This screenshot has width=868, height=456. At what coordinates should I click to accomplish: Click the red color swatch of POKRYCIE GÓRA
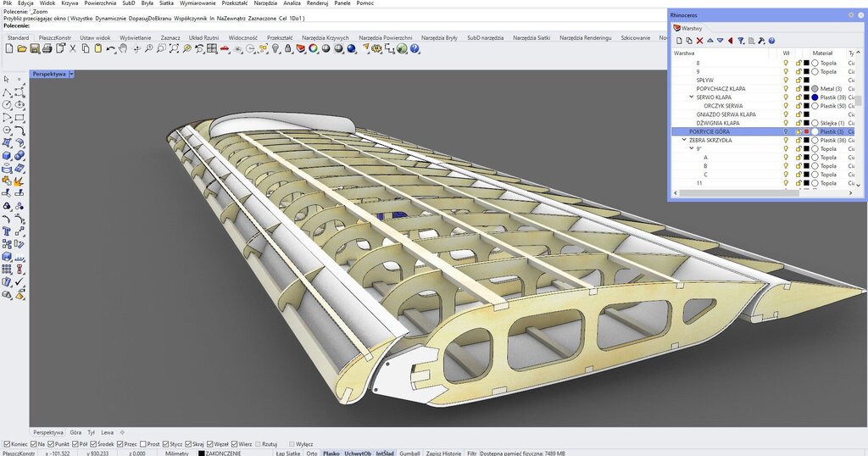[806, 132]
